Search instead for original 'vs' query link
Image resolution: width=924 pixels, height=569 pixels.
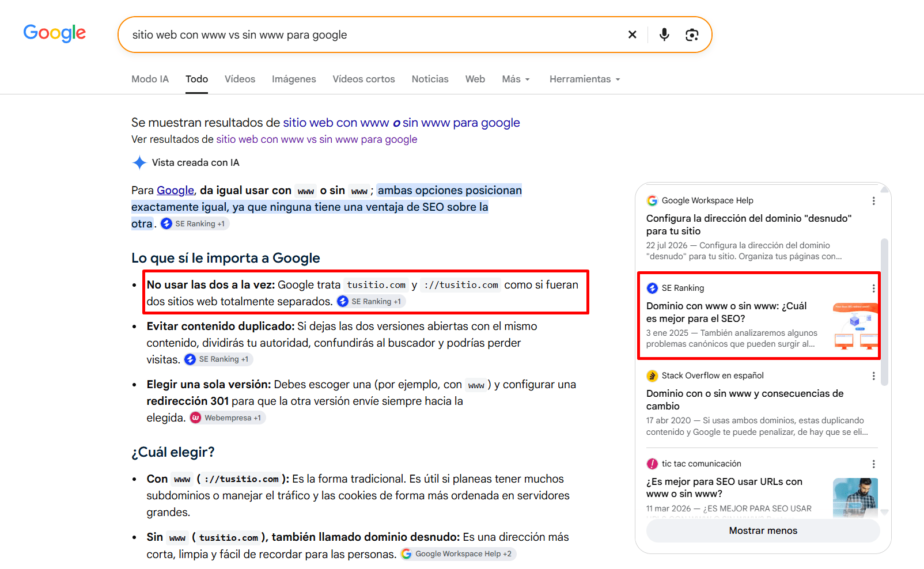click(x=317, y=139)
